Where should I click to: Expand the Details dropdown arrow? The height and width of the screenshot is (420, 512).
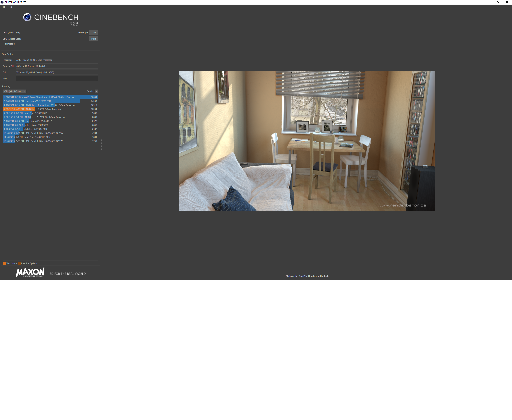[96, 91]
